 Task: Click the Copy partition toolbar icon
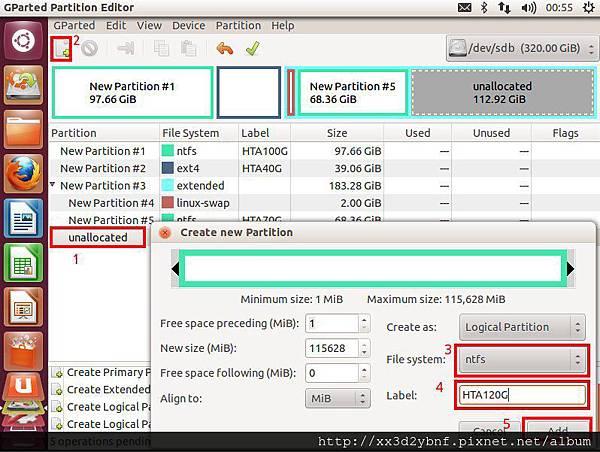click(x=161, y=49)
